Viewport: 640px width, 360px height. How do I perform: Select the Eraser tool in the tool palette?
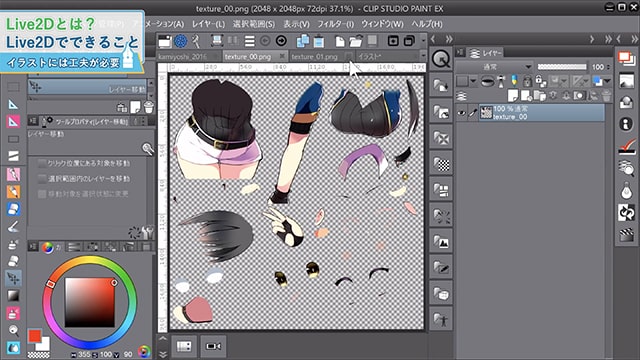(13, 260)
